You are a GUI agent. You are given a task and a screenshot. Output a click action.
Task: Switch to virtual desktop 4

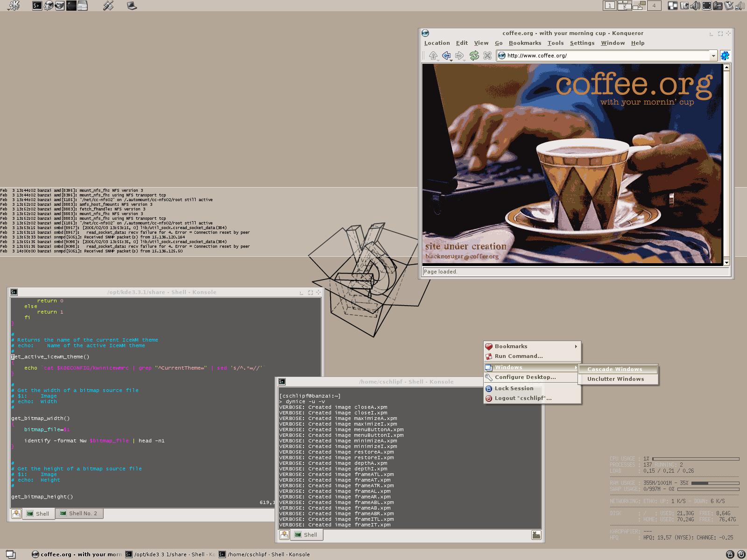point(654,6)
